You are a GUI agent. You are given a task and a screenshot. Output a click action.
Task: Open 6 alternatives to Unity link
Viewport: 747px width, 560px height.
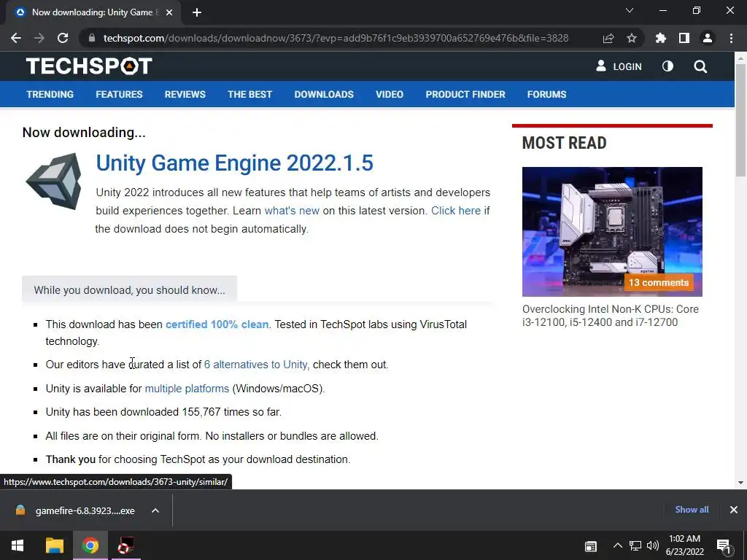pos(256,365)
